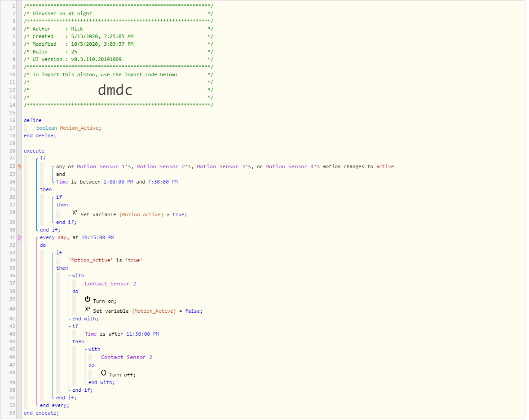The image size is (529, 420).
Task: Click the 'with' keyword on line 45
Action: pyautogui.click(x=94, y=350)
